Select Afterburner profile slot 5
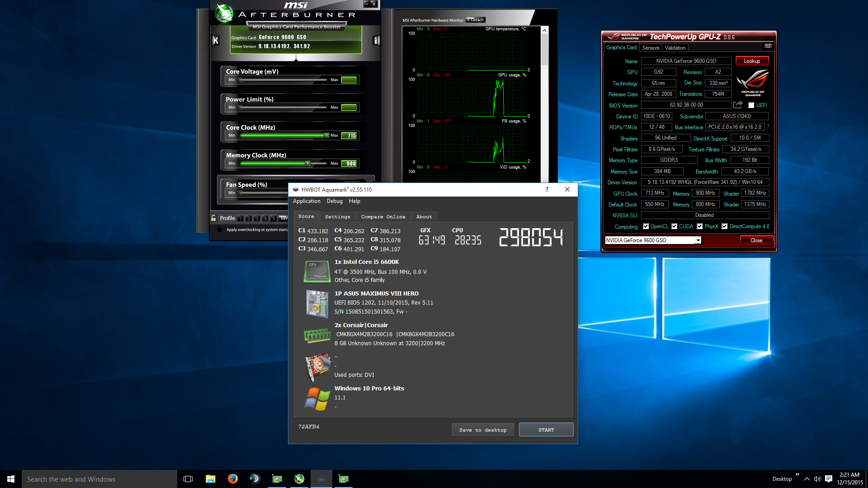Viewport: 868px width, 488px height. (273, 218)
